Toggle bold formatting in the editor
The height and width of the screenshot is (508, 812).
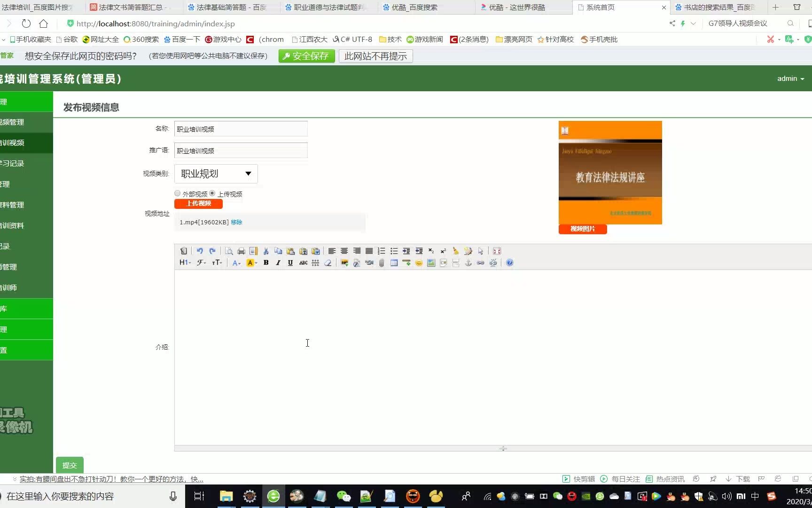[265, 262]
